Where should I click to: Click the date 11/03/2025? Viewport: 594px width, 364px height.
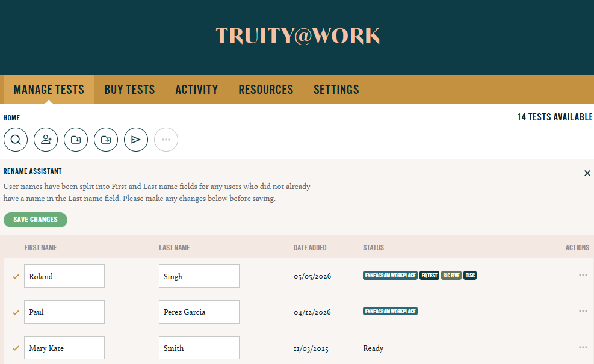tap(311, 348)
